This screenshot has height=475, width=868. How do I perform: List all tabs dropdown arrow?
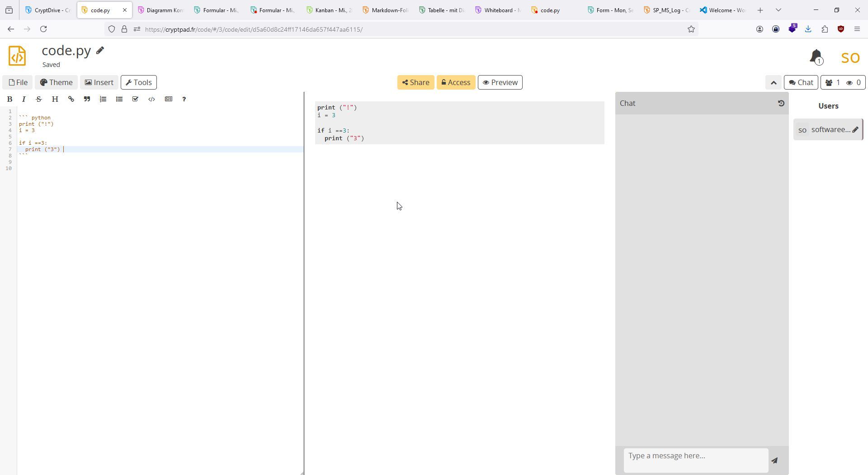click(778, 10)
